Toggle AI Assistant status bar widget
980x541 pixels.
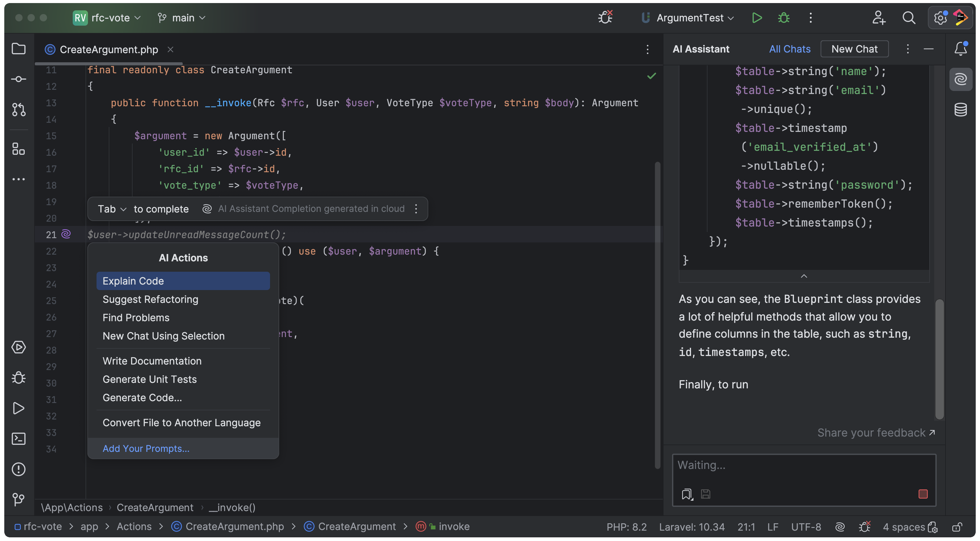(x=840, y=527)
